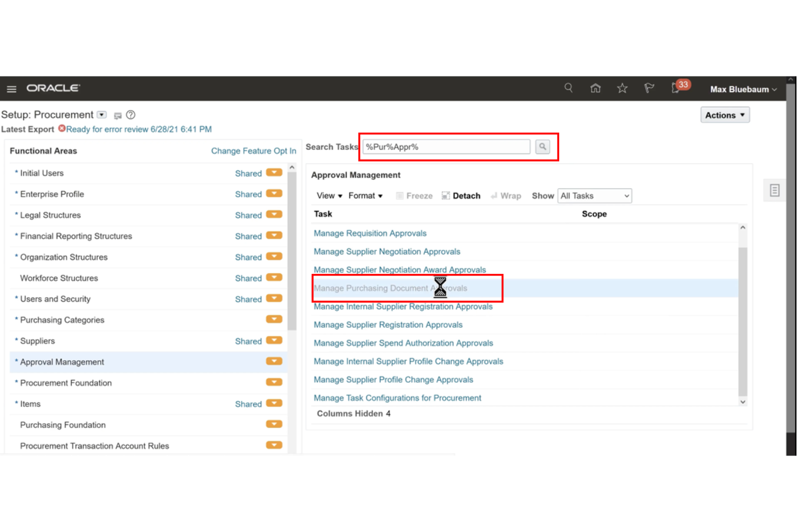Open the global search magnifier icon

(568, 88)
